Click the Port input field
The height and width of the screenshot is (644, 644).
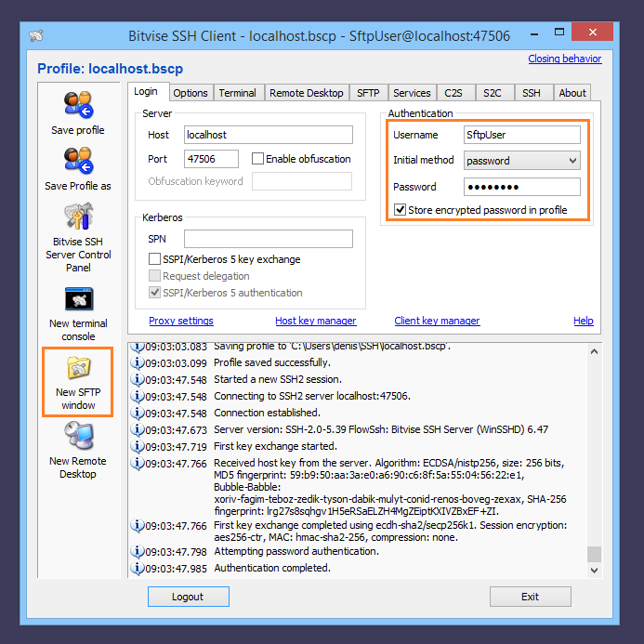[x=211, y=159]
